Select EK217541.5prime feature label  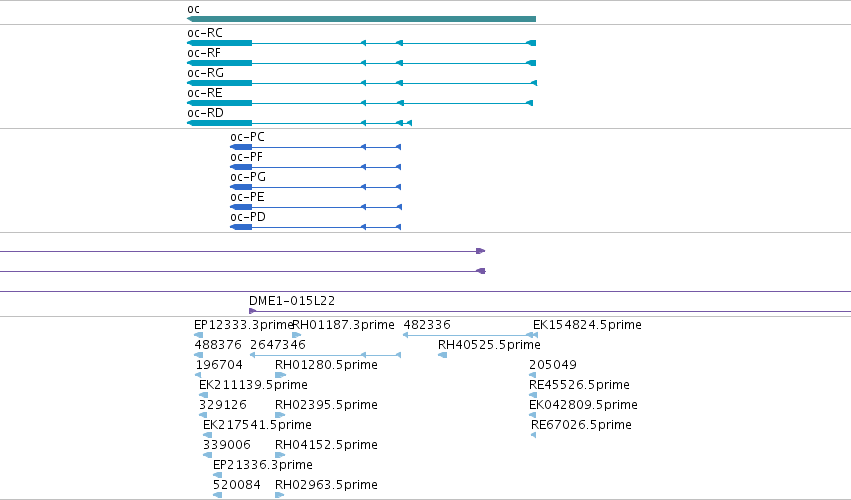[x=257, y=425]
